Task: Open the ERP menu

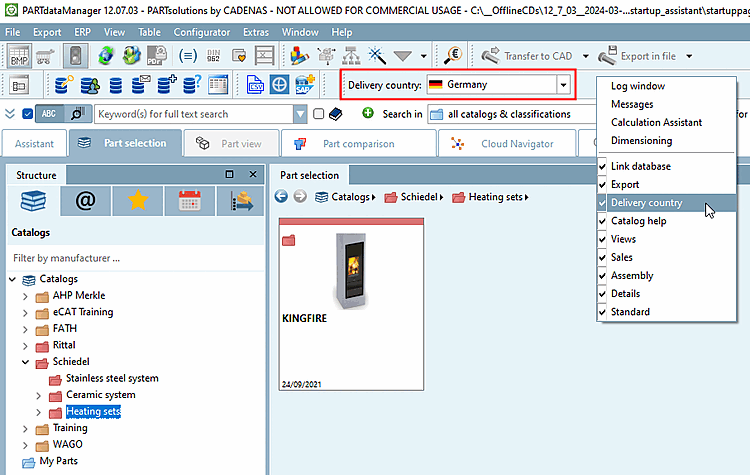Action: [82, 32]
